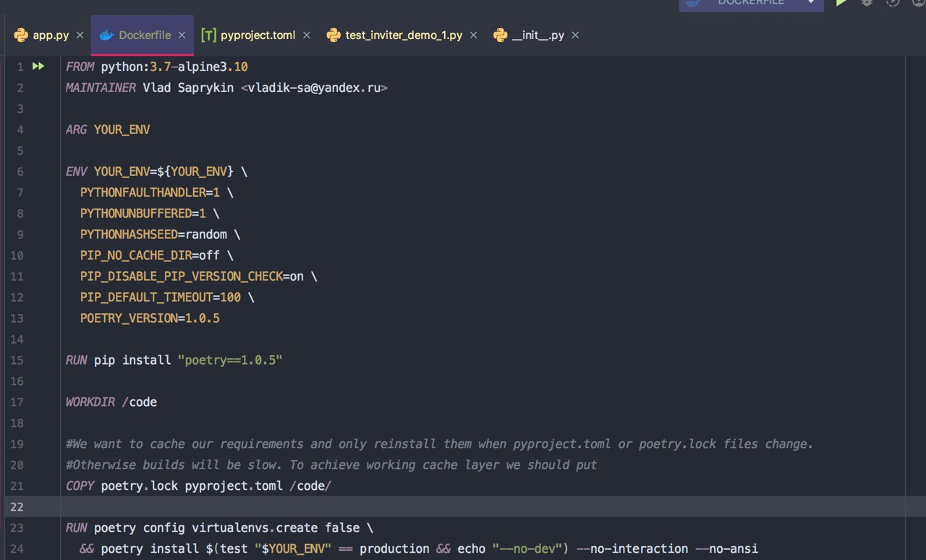Place cursor on PYTHONUNBUFFERED=1
Screen dimensions: 926x560
pyautogui.click(x=143, y=213)
